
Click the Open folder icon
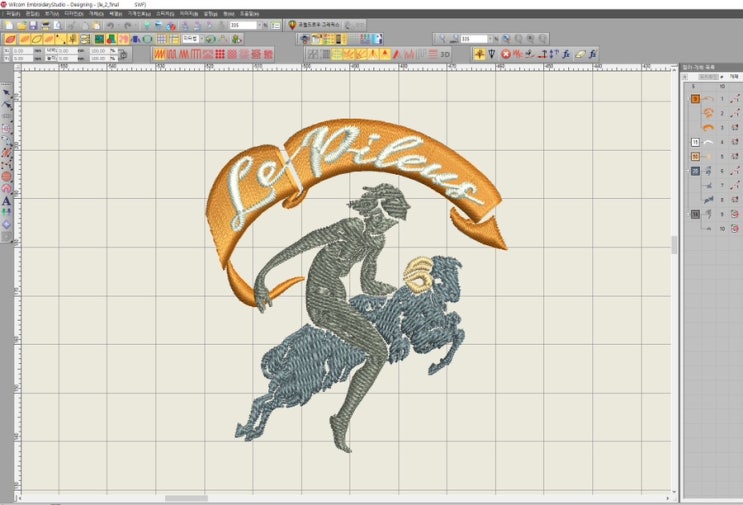click(x=21, y=25)
